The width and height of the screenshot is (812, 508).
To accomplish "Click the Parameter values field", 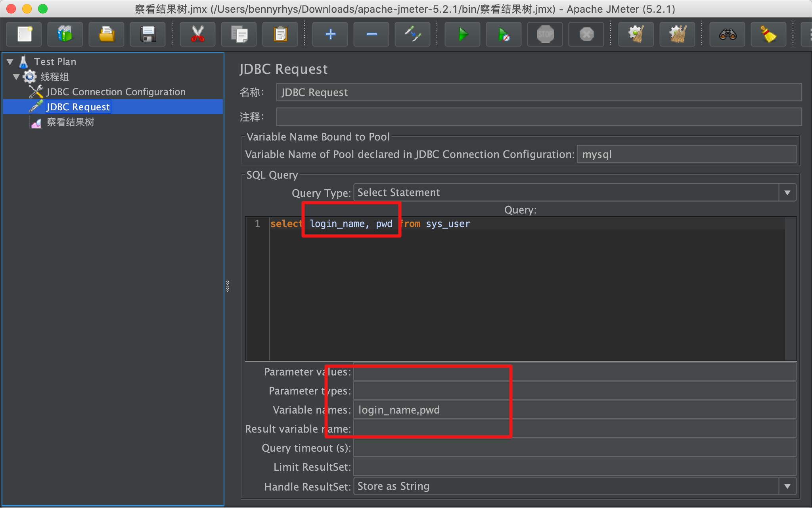I will [x=575, y=372].
